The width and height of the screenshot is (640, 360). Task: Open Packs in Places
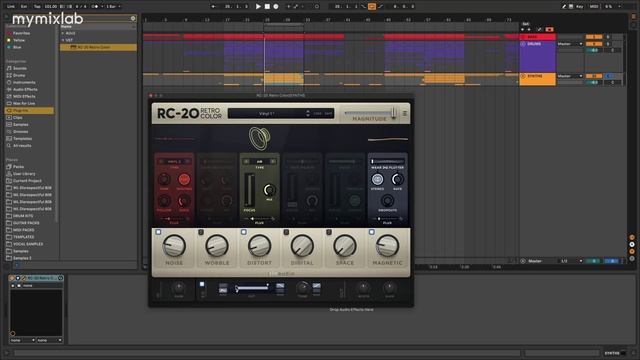(18, 167)
